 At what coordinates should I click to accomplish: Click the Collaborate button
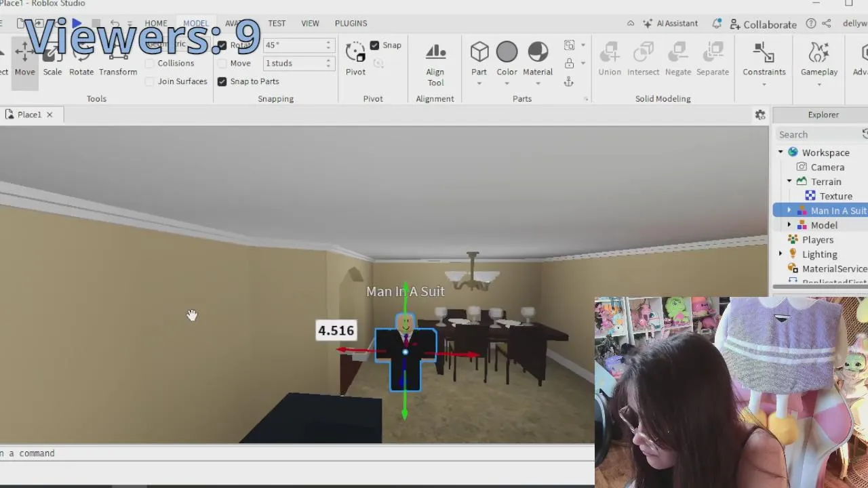(763, 24)
